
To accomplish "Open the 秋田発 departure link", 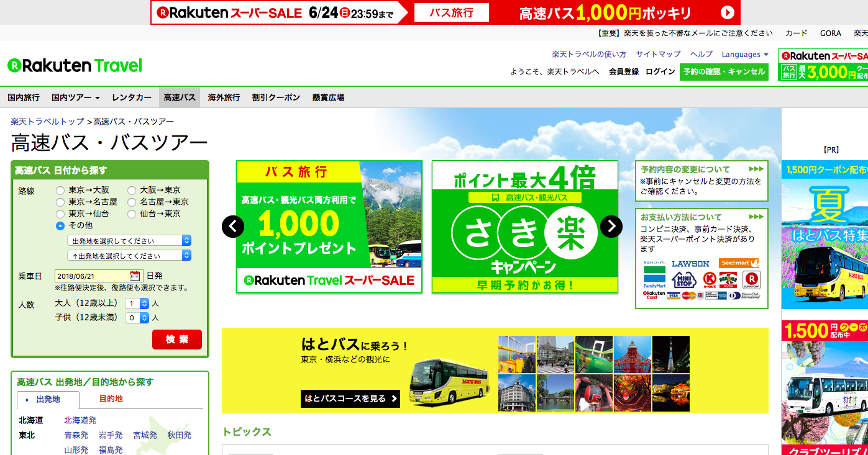I will pyautogui.click(x=180, y=435).
